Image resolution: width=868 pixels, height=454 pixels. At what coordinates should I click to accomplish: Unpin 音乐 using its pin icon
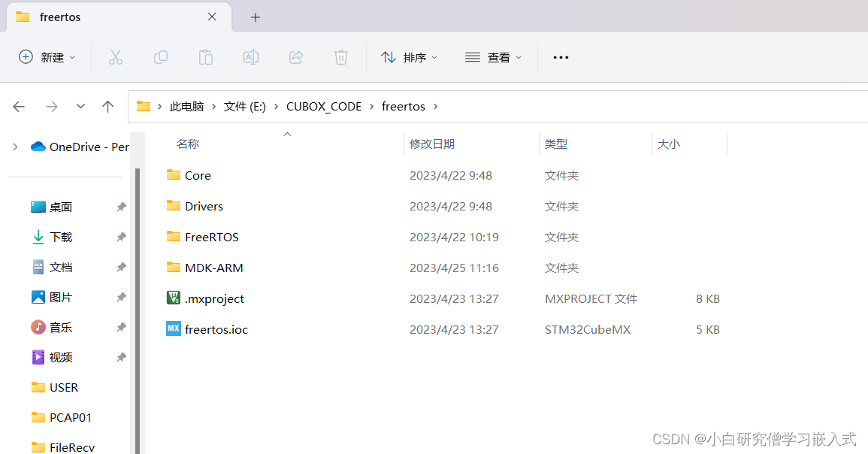pos(121,327)
